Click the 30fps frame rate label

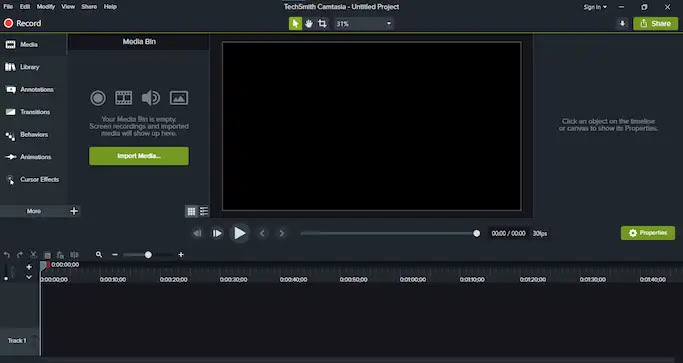(540, 234)
